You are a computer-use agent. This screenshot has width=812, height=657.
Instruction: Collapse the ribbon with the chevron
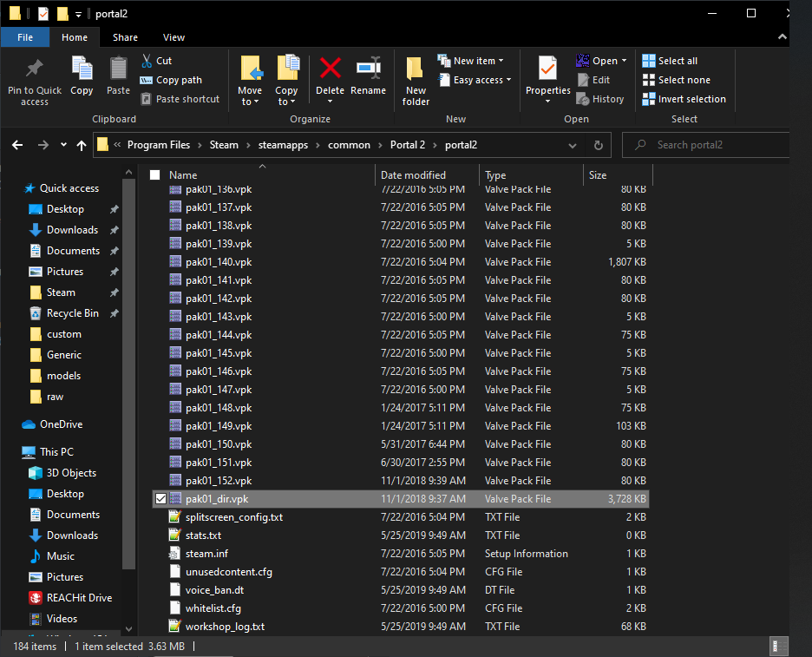coord(782,36)
